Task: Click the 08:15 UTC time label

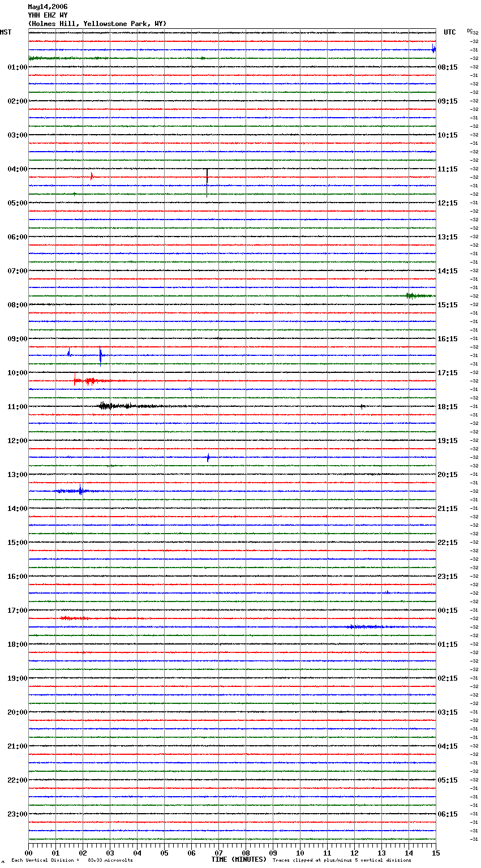Action: pyautogui.click(x=448, y=67)
